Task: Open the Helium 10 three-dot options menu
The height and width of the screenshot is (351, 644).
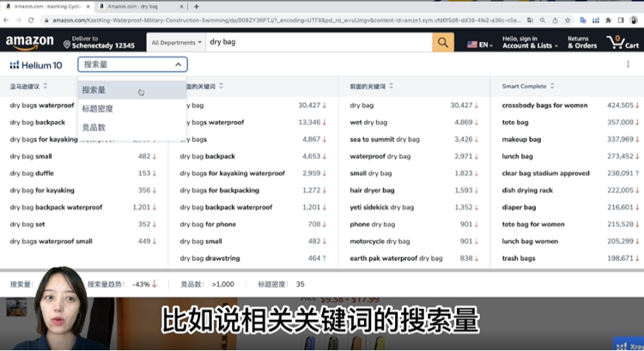Action: (628, 64)
